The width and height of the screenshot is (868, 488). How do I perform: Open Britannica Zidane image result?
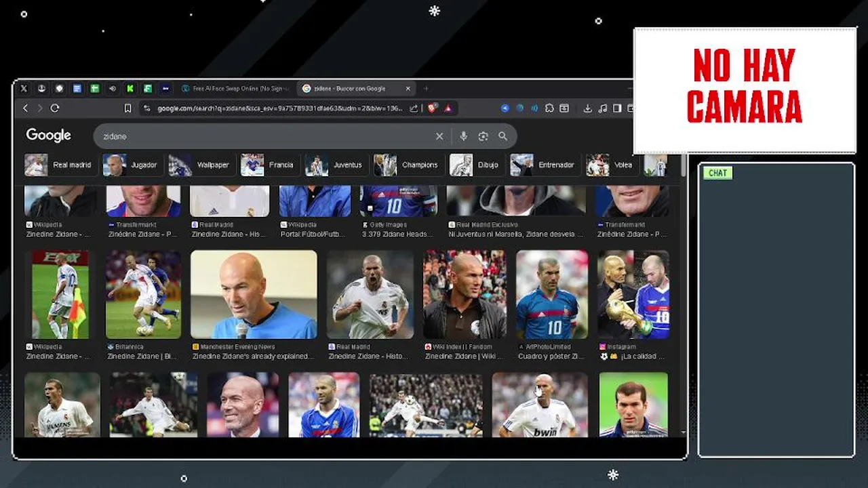143,295
